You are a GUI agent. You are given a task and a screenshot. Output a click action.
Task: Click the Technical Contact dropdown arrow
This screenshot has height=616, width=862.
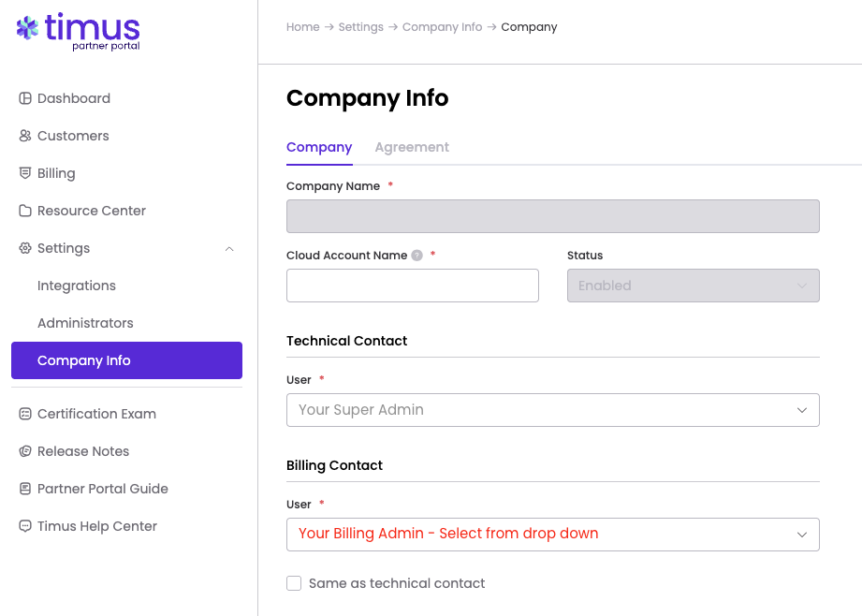click(802, 410)
